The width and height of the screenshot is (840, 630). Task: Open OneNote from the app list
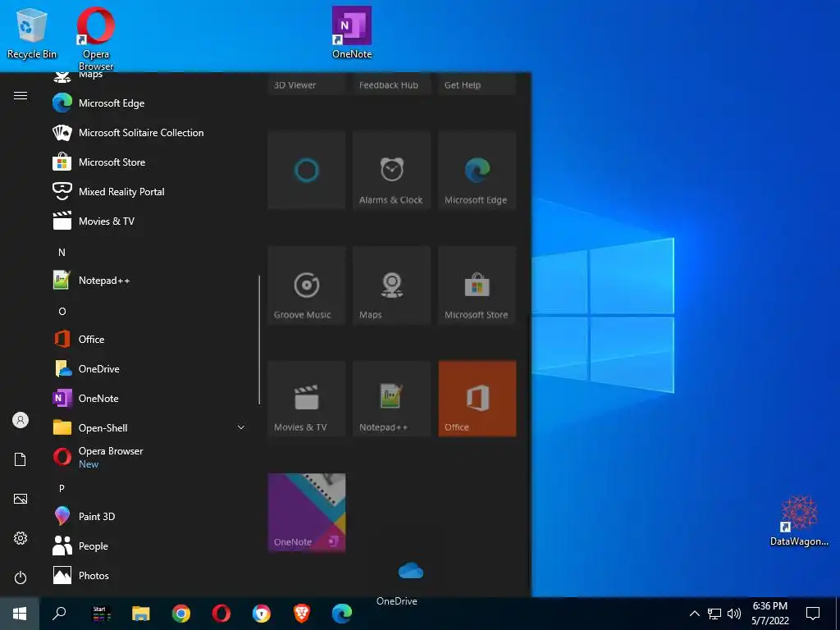[x=149, y=398]
